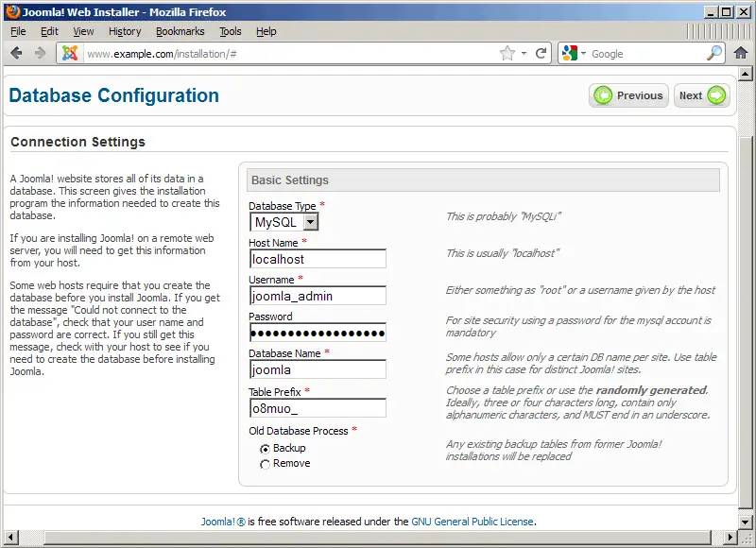The height and width of the screenshot is (548, 756).
Task: Open the Tools menu
Action: coord(231,31)
